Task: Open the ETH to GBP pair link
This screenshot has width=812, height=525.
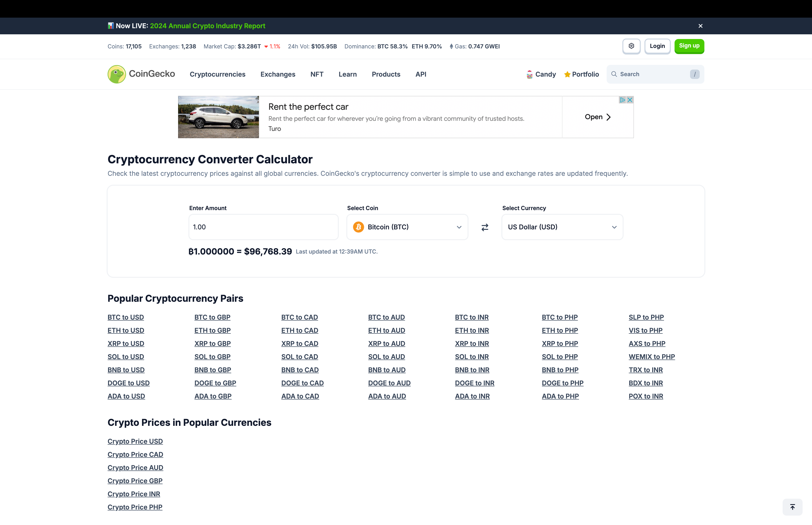Action: (213, 331)
